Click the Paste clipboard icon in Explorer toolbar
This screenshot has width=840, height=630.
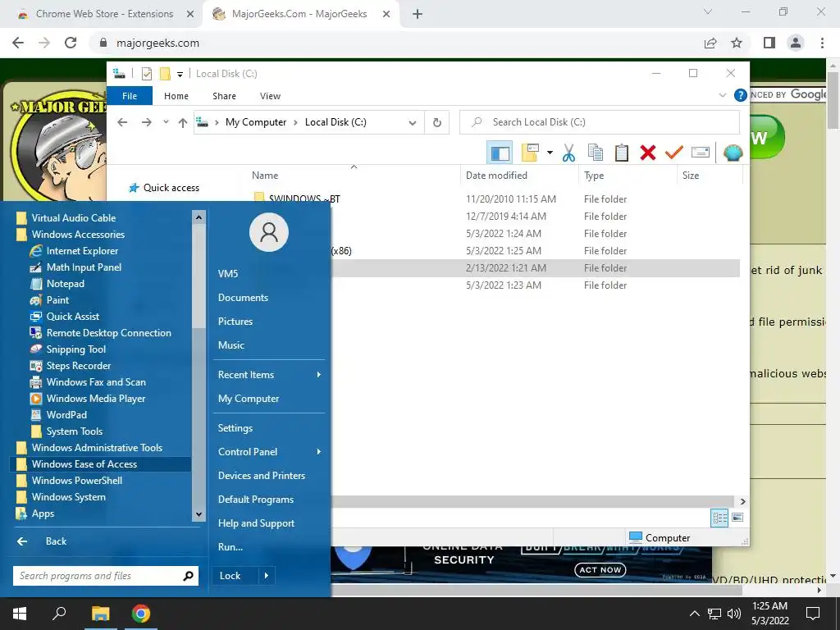[x=622, y=153]
